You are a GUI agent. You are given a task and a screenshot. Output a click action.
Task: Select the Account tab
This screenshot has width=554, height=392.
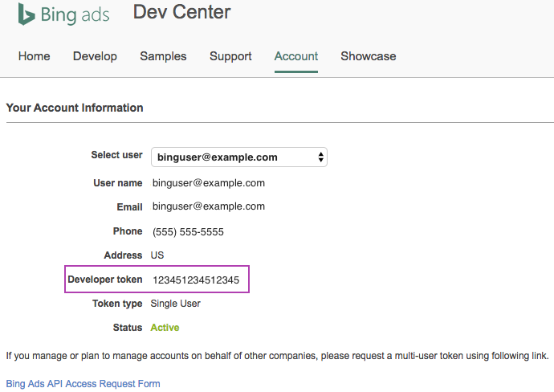point(296,56)
